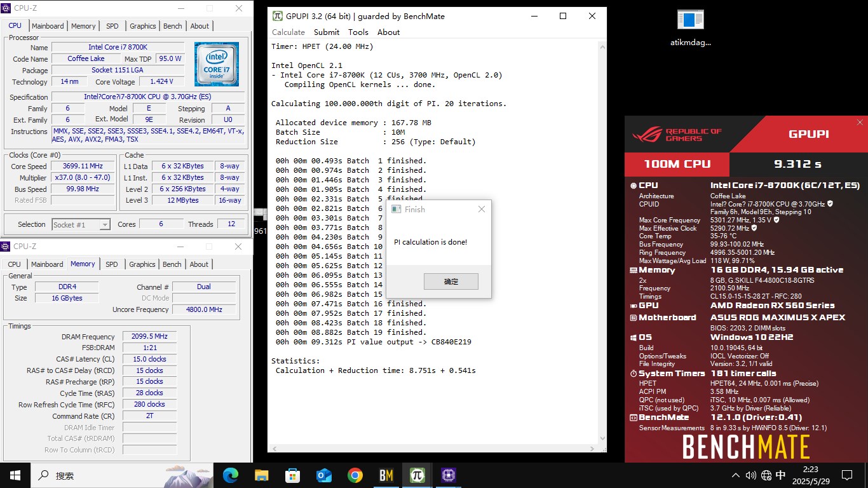Open the Windows Start menu
The width and height of the screenshot is (868, 488).
(15, 475)
